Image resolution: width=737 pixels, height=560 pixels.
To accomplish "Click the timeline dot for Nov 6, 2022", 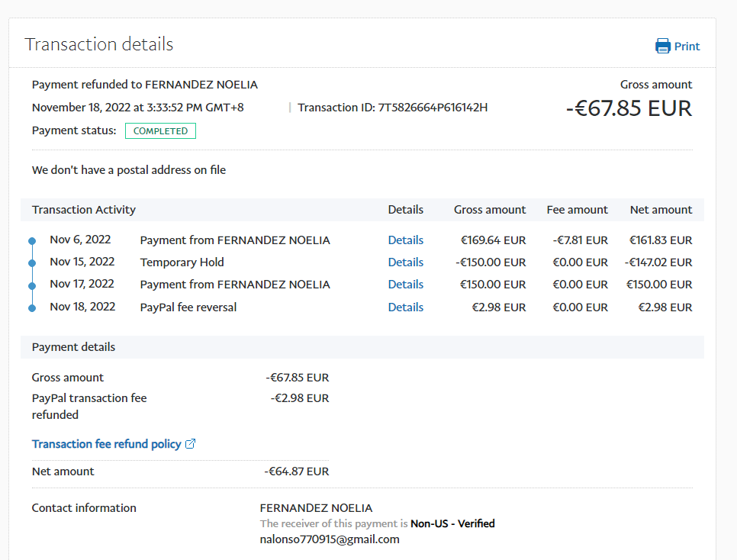I will click(x=31, y=241).
